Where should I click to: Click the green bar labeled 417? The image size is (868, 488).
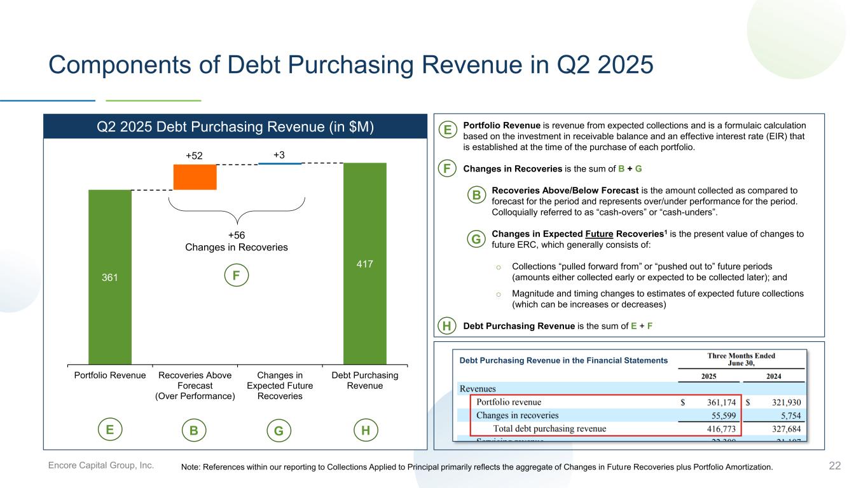(x=365, y=264)
